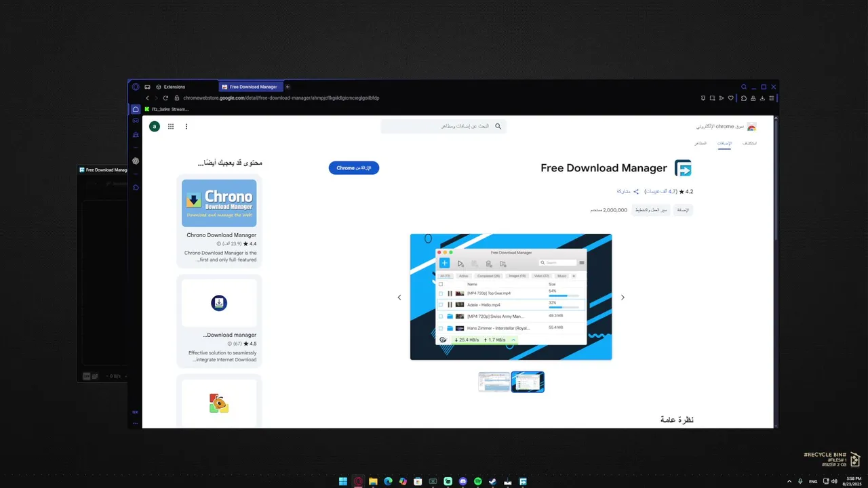Select the second highlighted screenshot thumbnail

[x=528, y=382]
